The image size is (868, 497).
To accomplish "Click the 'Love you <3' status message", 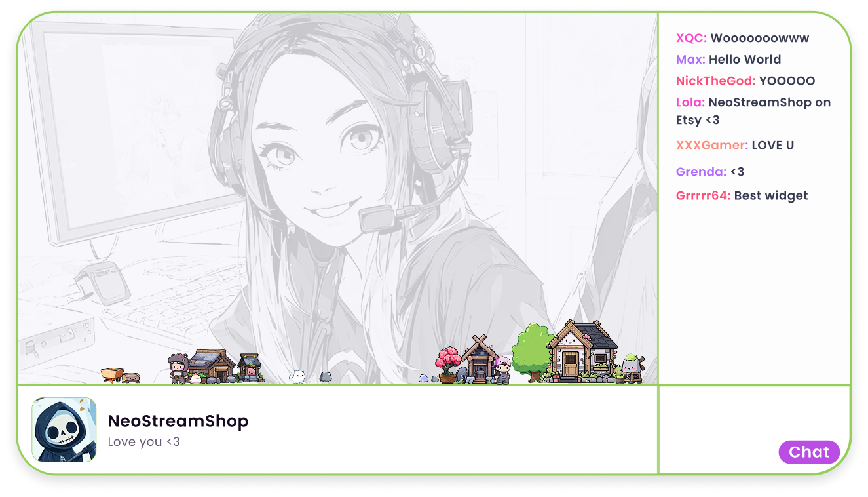I will [x=144, y=442].
